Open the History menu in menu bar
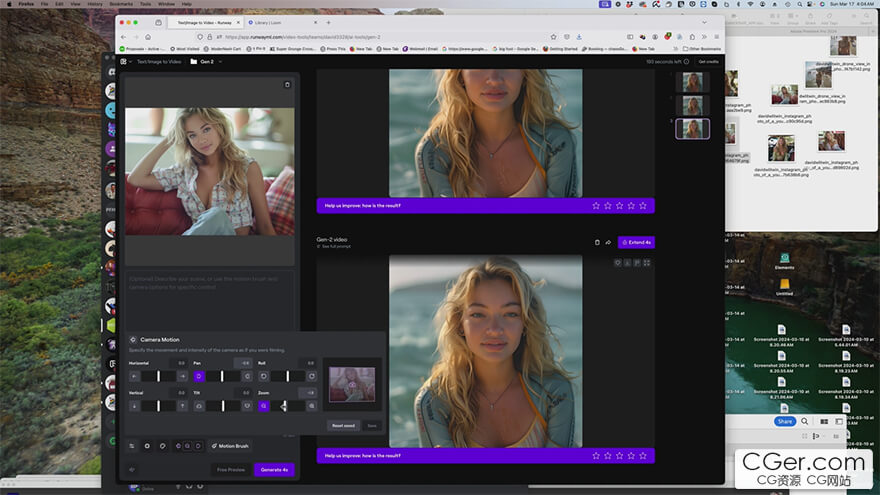The width and height of the screenshot is (880, 495). click(x=95, y=3)
